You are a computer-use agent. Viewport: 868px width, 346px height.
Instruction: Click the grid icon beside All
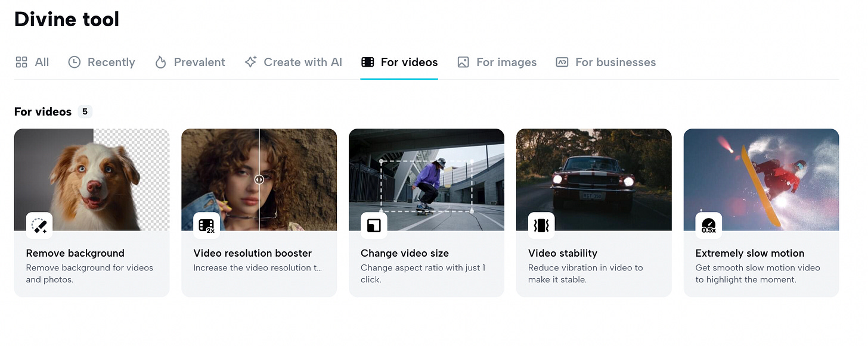[21, 62]
